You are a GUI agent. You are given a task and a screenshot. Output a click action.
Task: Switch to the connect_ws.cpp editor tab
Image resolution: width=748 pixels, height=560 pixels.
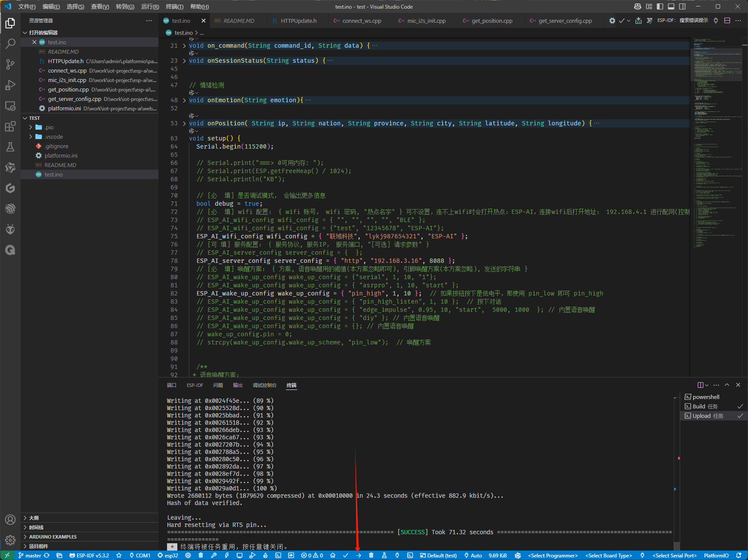(x=362, y=21)
